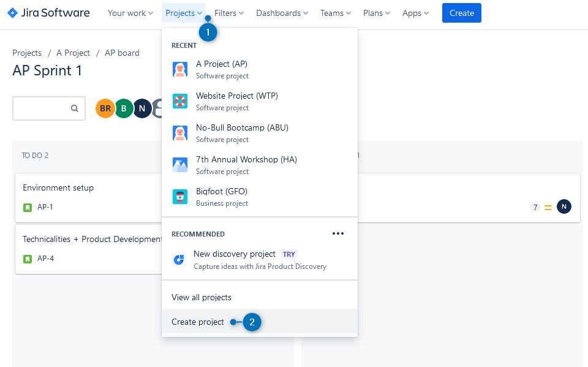Collapse the Projects dropdown menu

click(184, 13)
